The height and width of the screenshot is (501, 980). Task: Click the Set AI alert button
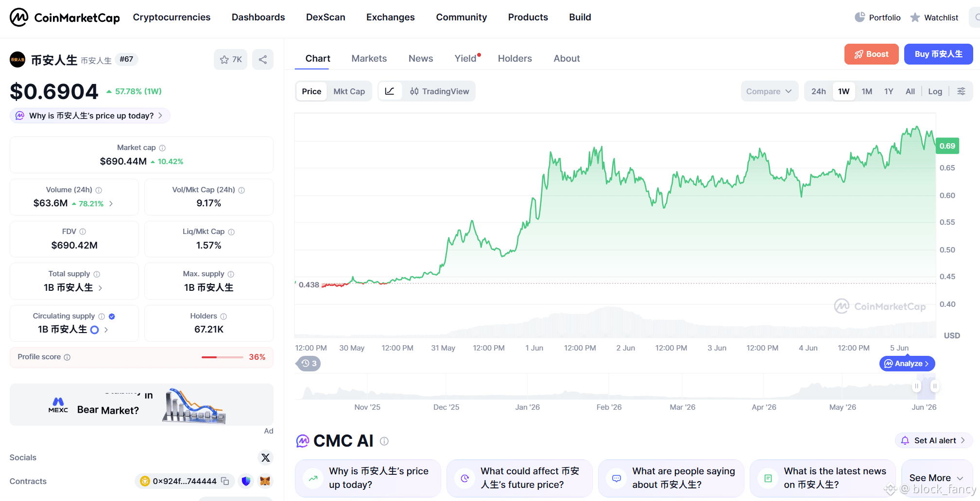click(x=933, y=440)
